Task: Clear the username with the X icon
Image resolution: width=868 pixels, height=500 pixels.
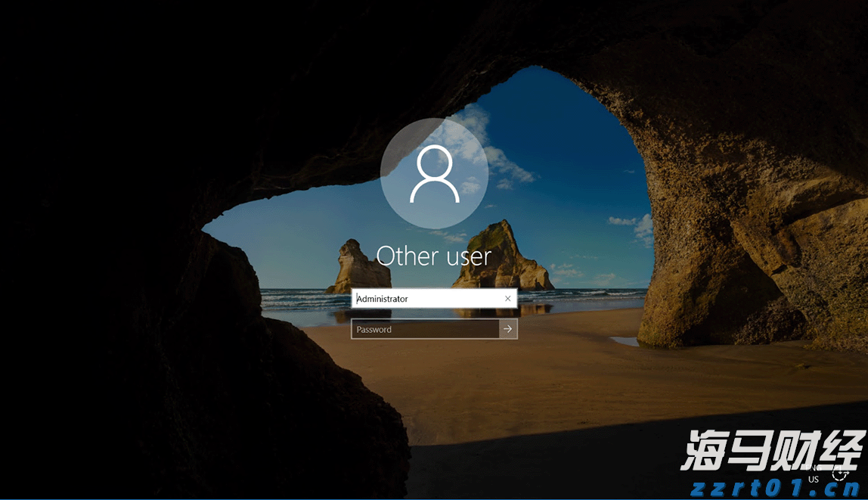Action: tap(507, 299)
